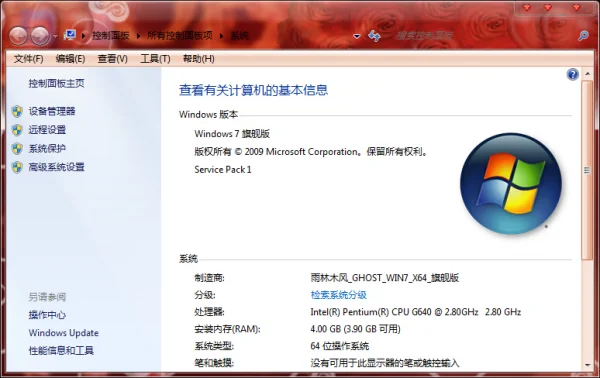Open 性能信息和工具 link
600x378 pixels.
click(61, 350)
